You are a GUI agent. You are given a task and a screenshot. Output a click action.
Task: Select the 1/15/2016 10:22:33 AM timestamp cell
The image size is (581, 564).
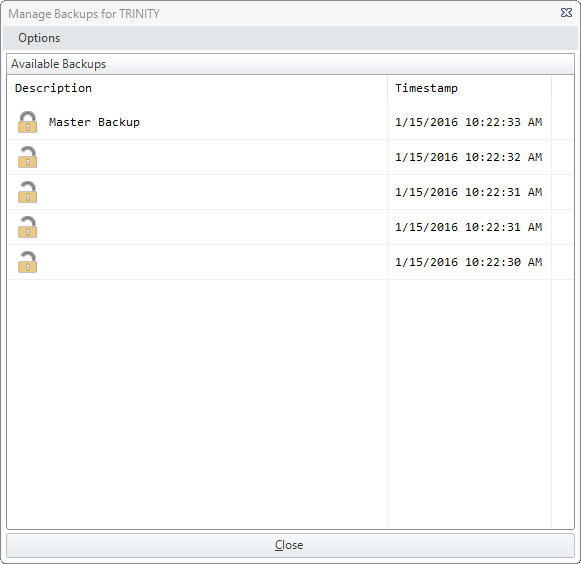[469, 122]
